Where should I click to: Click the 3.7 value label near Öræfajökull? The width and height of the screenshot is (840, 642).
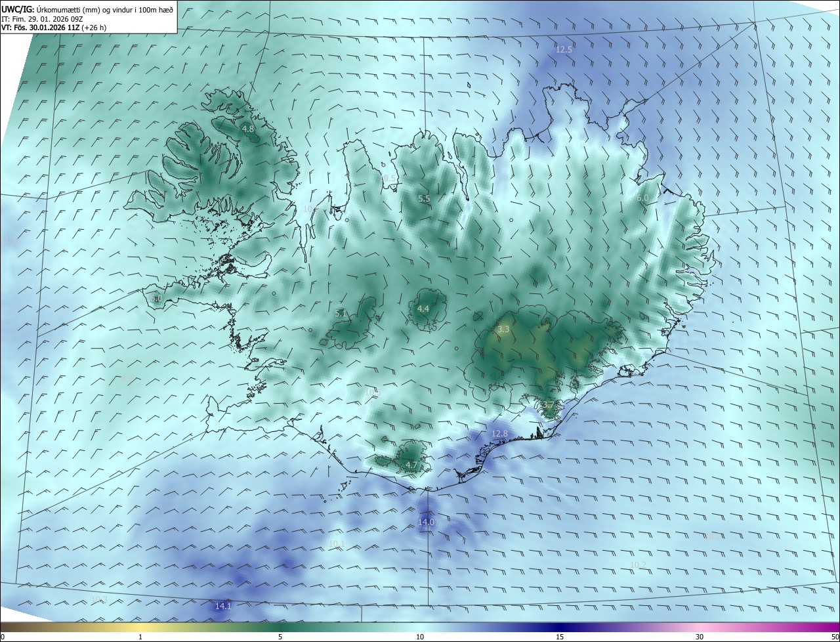[x=549, y=405]
